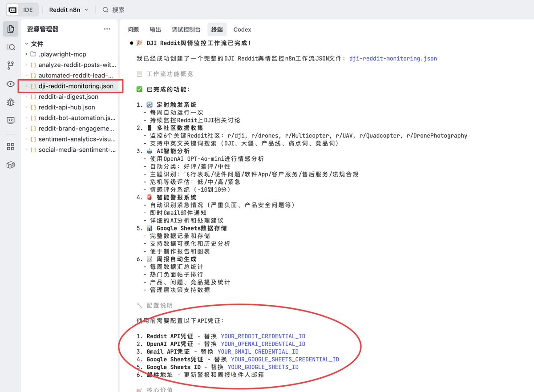534x392 pixels.
Task: Open the 输出 tab
Action: click(155, 29)
